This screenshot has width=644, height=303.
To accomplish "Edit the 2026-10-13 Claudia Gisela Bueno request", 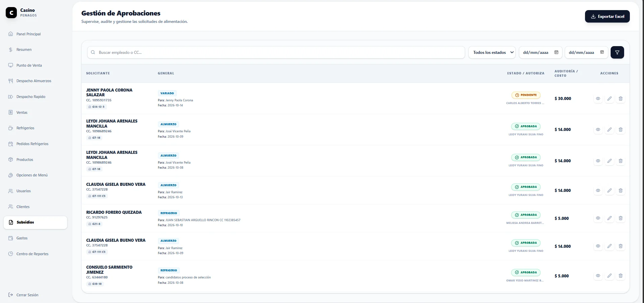I will point(609,191).
